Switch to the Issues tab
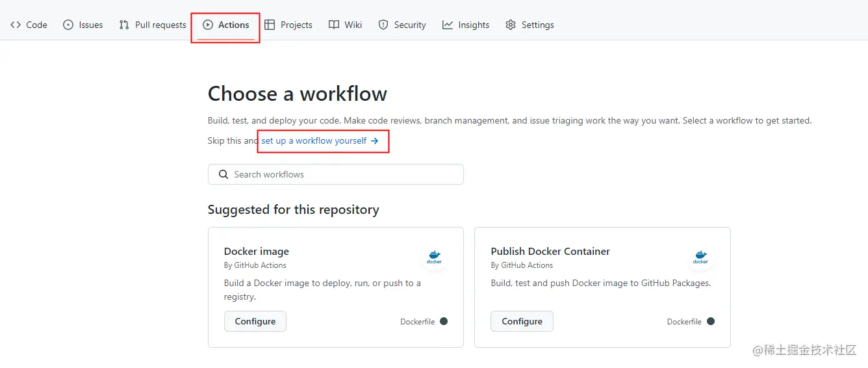This screenshot has height=368, width=868. pyautogui.click(x=83, y=25)
